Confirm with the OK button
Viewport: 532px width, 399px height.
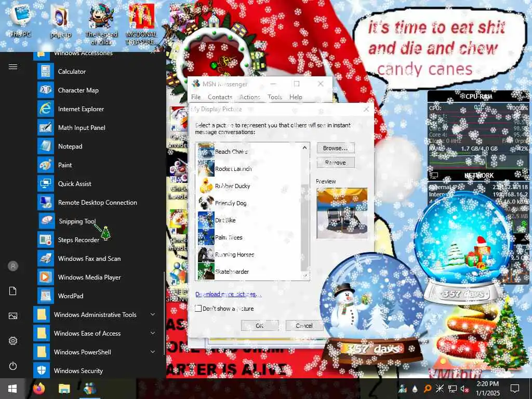point(260,326)
